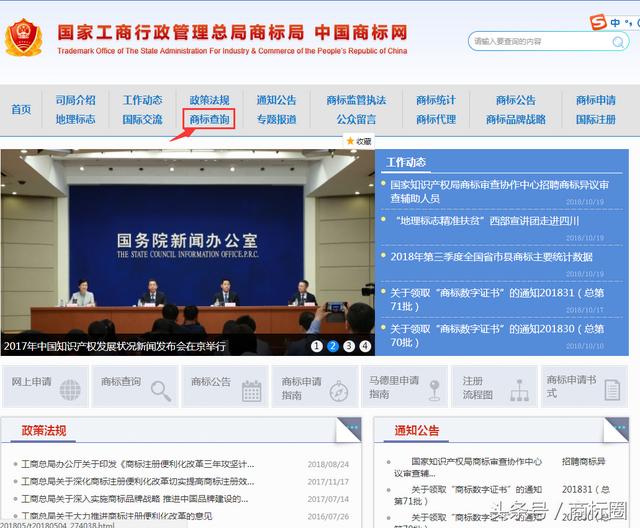The image size is (640, 528).
Task: Switch carousel to slide 2
Action: 333,346
